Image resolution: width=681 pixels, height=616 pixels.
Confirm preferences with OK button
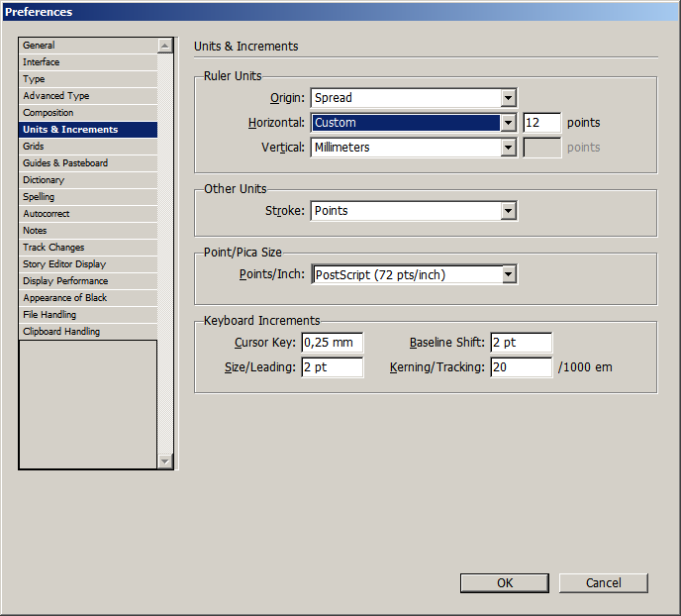coord(505,583)
